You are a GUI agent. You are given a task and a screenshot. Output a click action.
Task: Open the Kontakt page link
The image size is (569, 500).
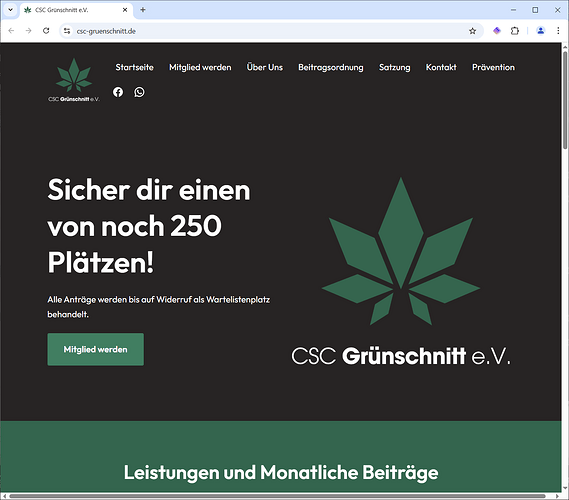point(441,67)
